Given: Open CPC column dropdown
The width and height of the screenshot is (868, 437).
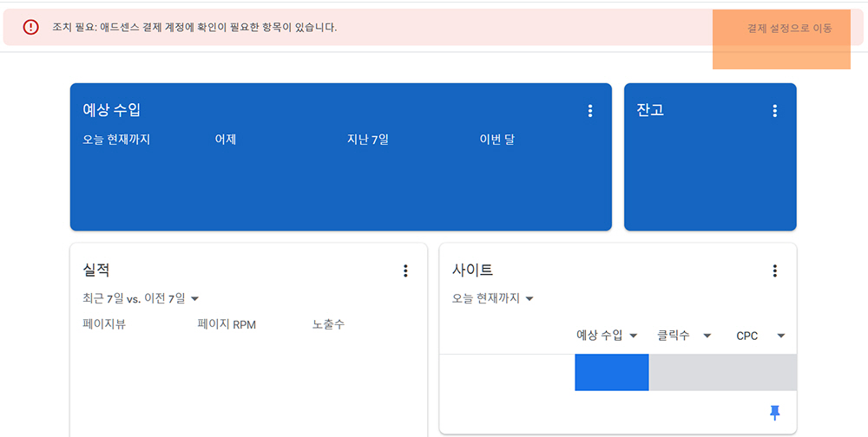Looking at the screenshot, I should coord(760,336).
